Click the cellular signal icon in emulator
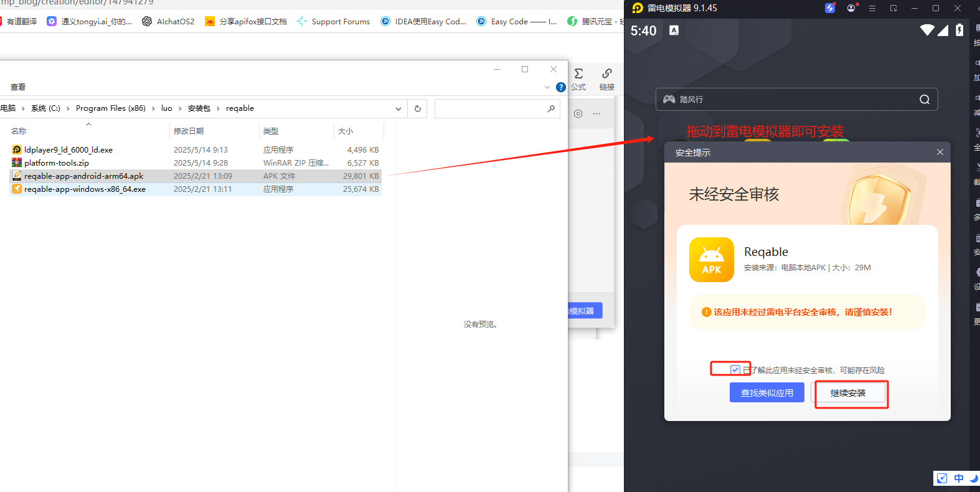980x492 pixels. point(943,30)
